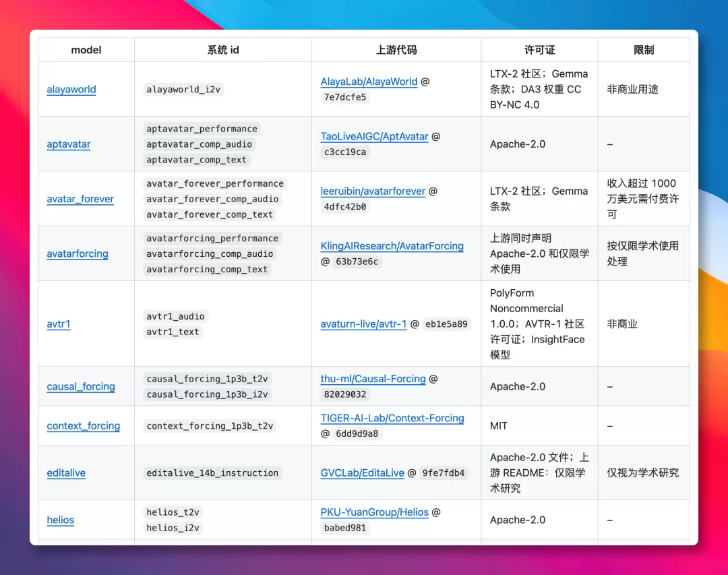Select aptavatar_comp_audio code text
Image resolution: width=728 pixels, height=575 pixels.
(x=199, y=144)
